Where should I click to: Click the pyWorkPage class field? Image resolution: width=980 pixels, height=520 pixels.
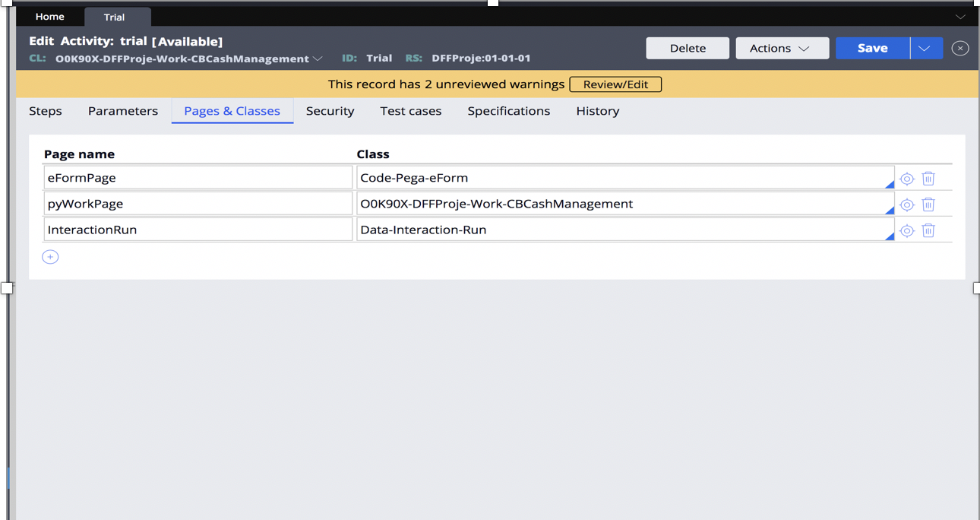pyautogui.click(x=625, y=204)
